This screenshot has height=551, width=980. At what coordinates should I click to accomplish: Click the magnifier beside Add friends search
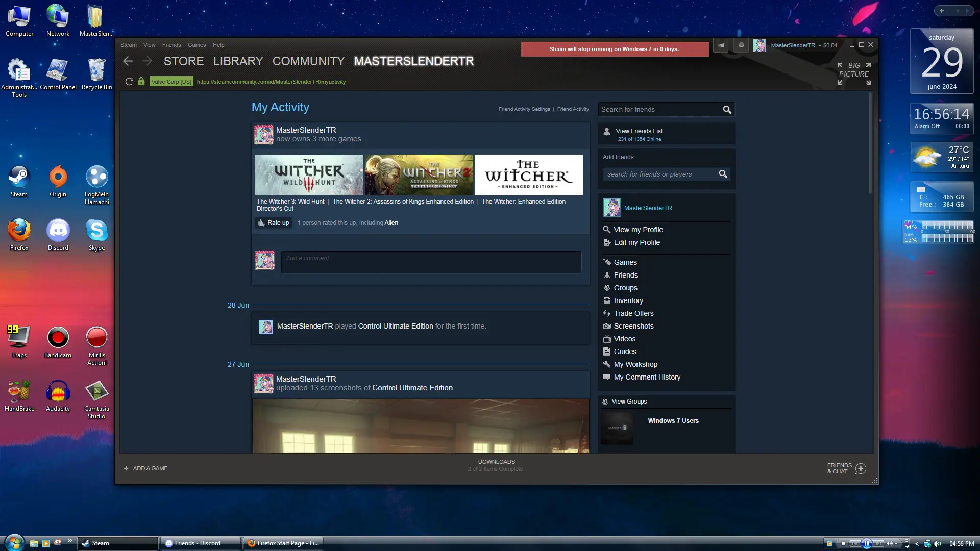point(723,174)
